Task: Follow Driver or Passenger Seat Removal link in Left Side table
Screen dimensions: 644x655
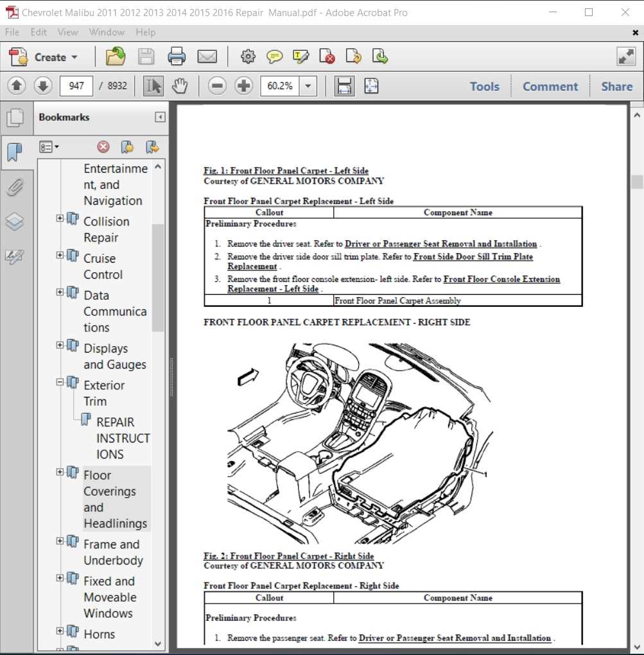Action: tap(440, 243)
